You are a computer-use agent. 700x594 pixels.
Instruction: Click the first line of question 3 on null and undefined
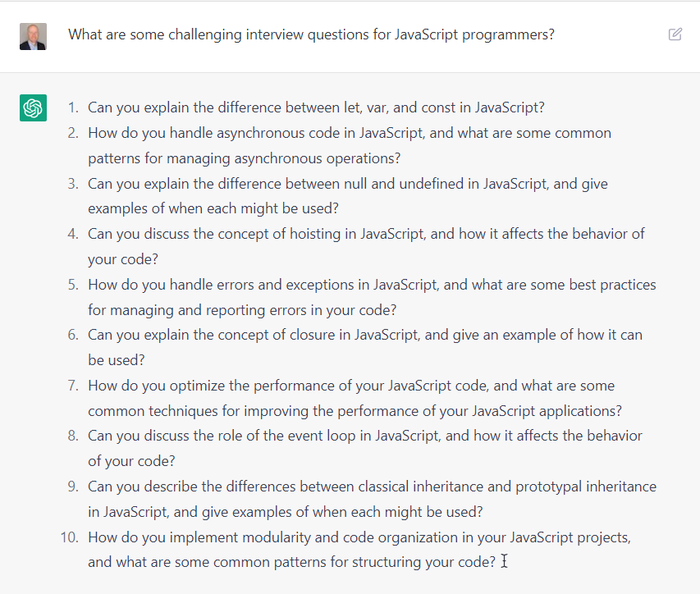pos(348,184)
